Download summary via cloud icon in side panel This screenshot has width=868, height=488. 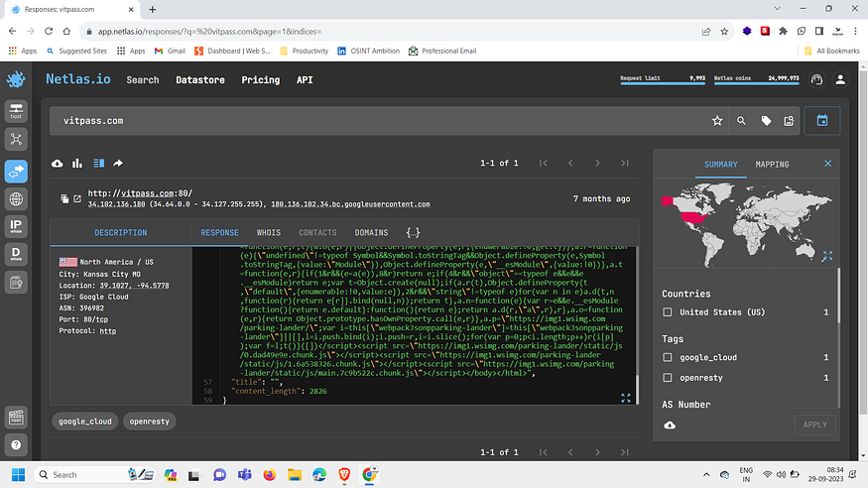click(670, 425)
